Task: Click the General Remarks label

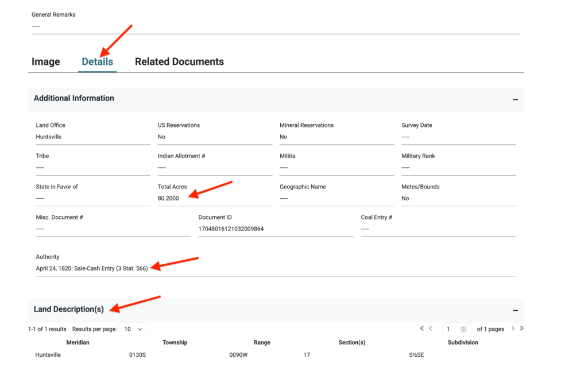Action: click(x=53, y=14)
